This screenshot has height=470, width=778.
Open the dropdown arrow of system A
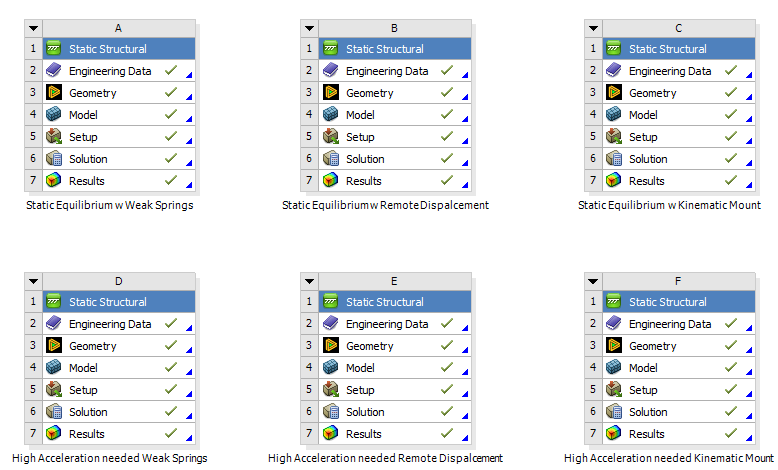[x=33, y=28]
